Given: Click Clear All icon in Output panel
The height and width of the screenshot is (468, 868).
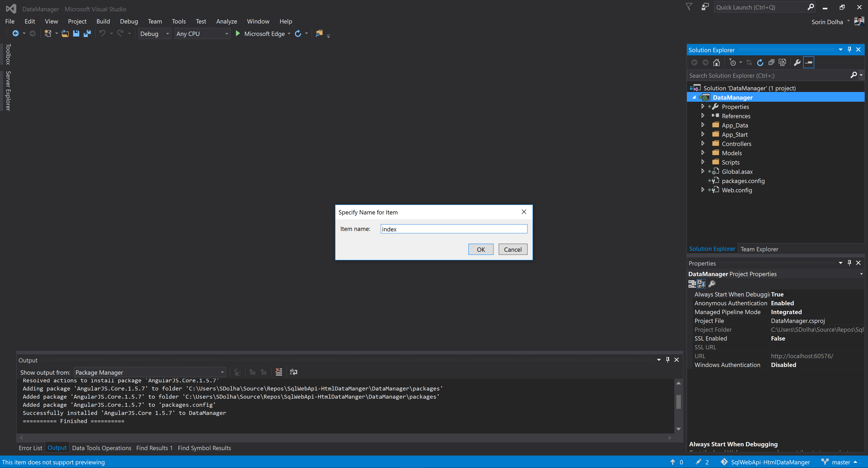Looking at the screenshot, I should click(x=279, y=372).
